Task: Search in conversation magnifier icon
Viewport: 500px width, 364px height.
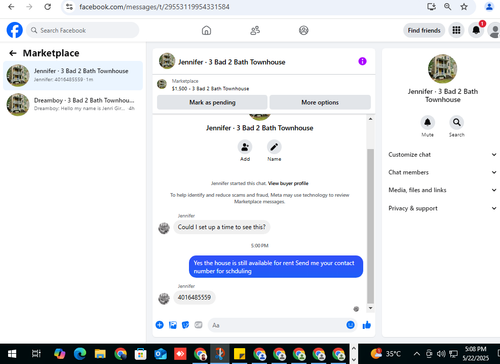Action: [x=457, y=122]
